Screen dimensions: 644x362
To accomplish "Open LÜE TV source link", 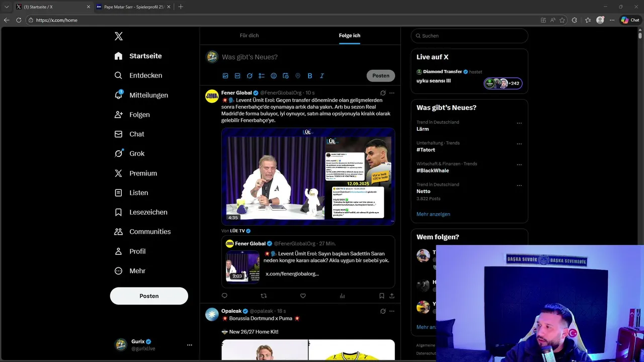I will coord(237,231).
